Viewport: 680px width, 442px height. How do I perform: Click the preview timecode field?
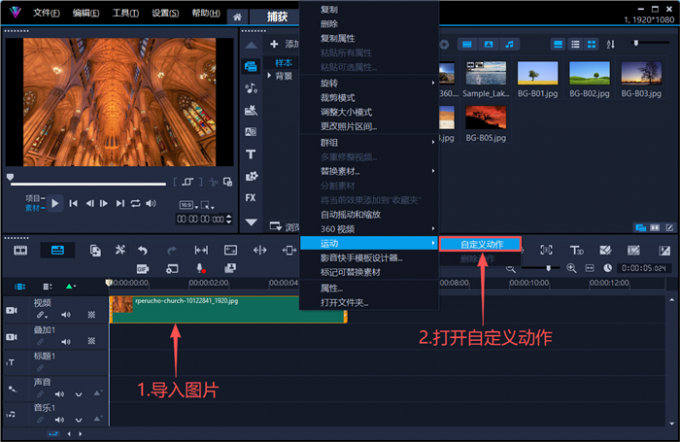(x=200, y=219)
